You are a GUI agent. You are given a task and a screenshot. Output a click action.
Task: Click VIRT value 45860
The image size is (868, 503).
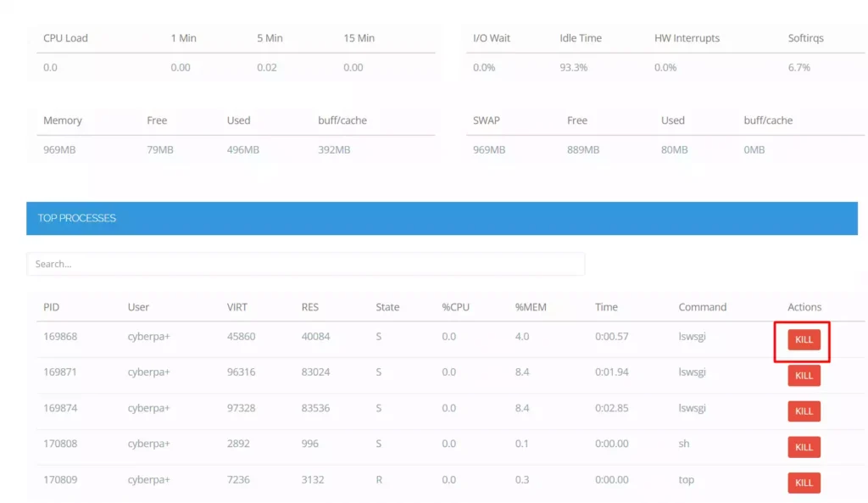242,336
